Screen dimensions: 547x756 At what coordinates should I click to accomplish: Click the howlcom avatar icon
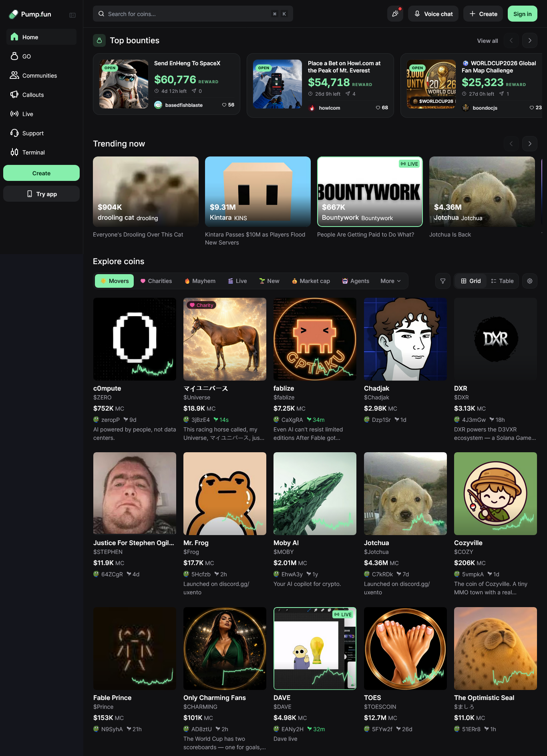click(312, 108)
